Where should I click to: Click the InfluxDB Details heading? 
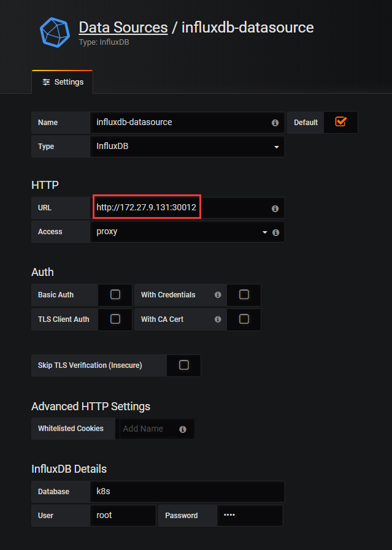point(69,469)
